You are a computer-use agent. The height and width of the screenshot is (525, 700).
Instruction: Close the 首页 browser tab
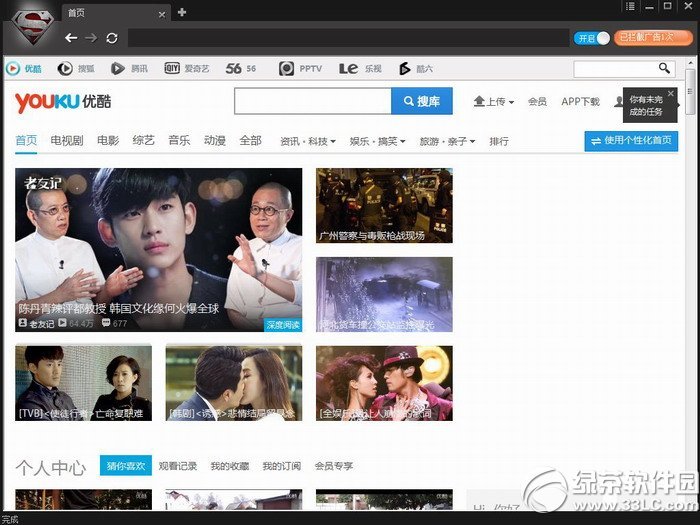pyautogui.click(x=162, y=14)
